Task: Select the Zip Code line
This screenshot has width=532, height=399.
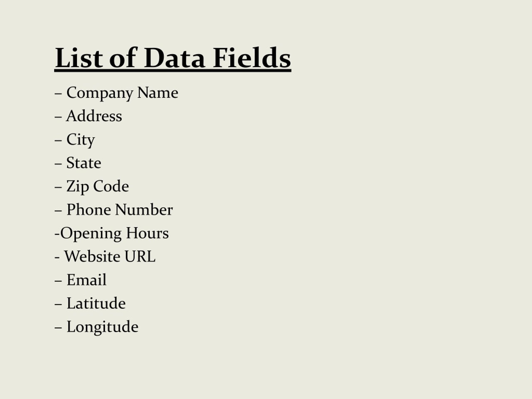Action: [x=92, y=187]
